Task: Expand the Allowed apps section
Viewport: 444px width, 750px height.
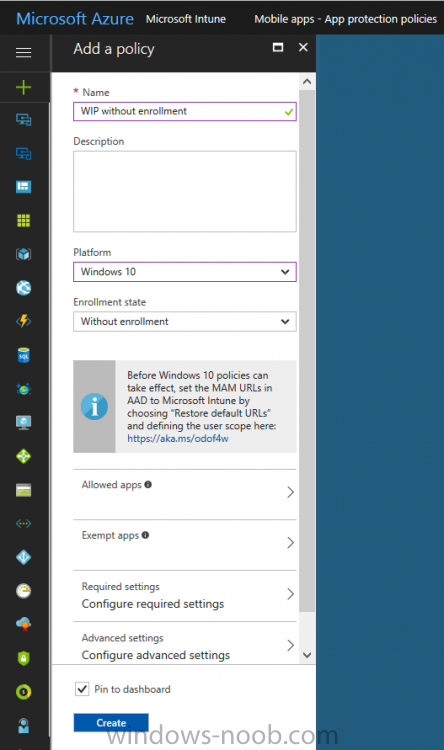Action: 185,494
